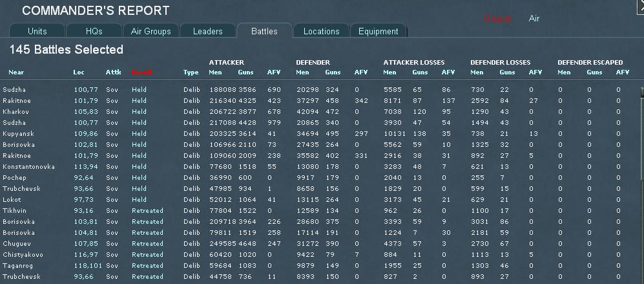This screenshot has width=644, height=284.
Task: Sort by Attacker Losses AFV column
Action: coord(448,72)
